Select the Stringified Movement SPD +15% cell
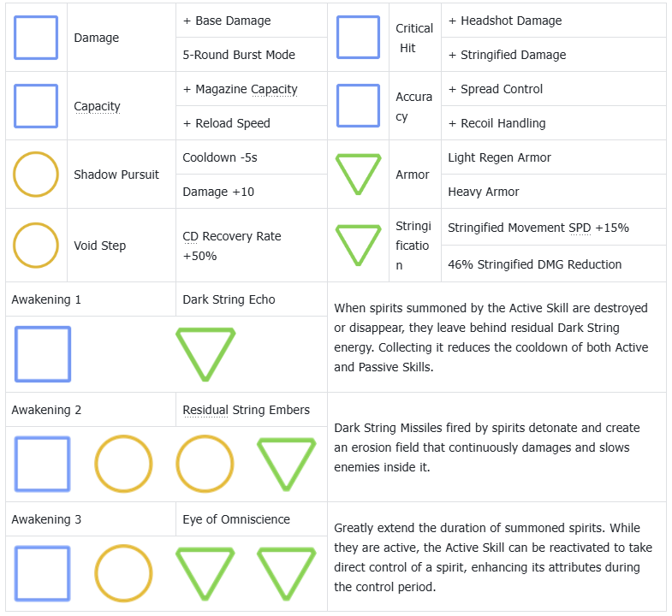Viewport: 672px width, 616px height. [x=554, y=228]
